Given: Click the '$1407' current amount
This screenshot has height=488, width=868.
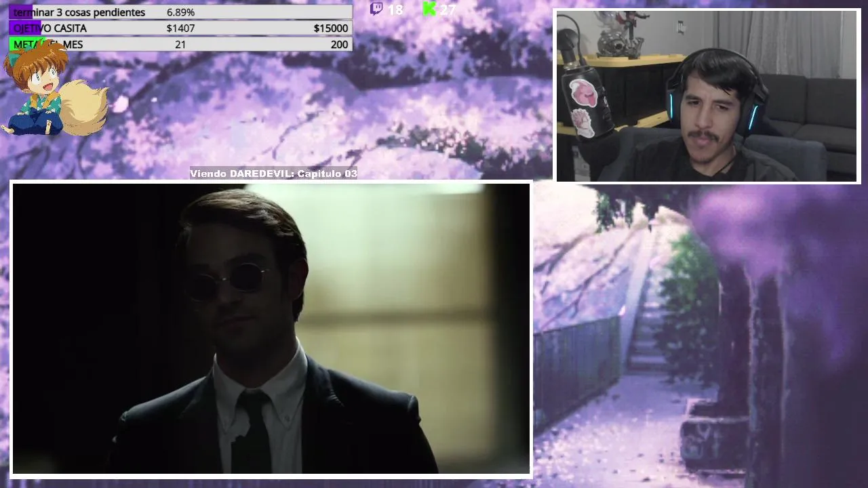Looking at the screenshot, I should (x=180, y=28).
